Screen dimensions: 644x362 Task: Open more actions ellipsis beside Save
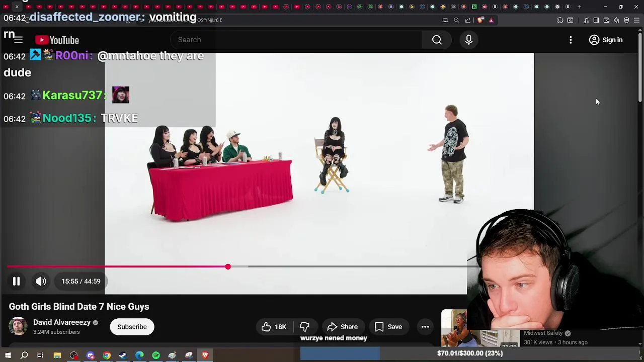(425, 327)
